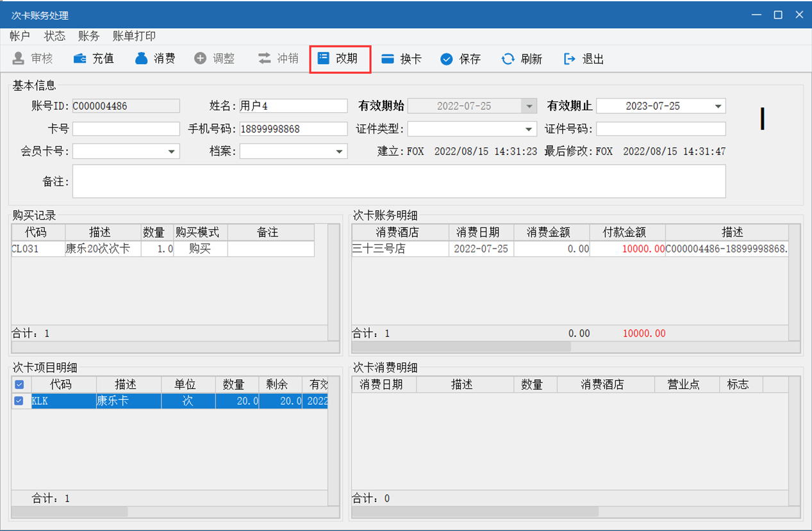Viewport: 812px width, 531px height.
Task: Click the 证件号码 input field
Action: [x=661, y=129]
